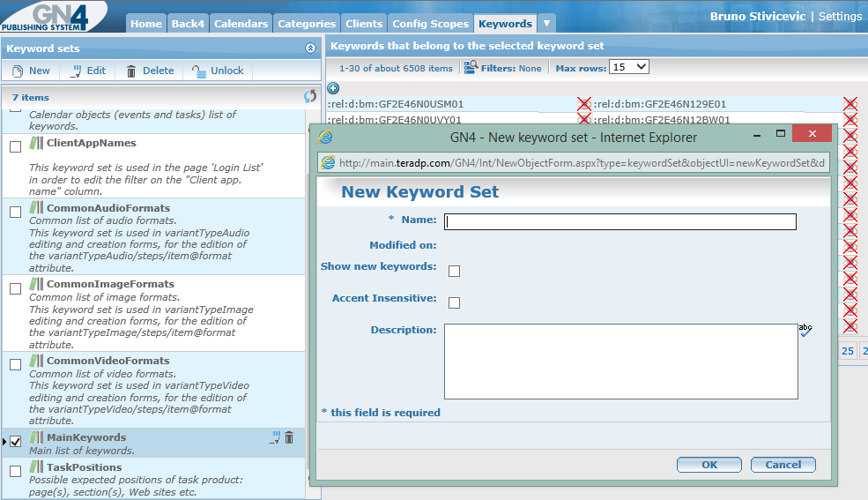868x500 pixels.
Task: Open the tabs overflow arrow after Keywords
Action: 546,24
